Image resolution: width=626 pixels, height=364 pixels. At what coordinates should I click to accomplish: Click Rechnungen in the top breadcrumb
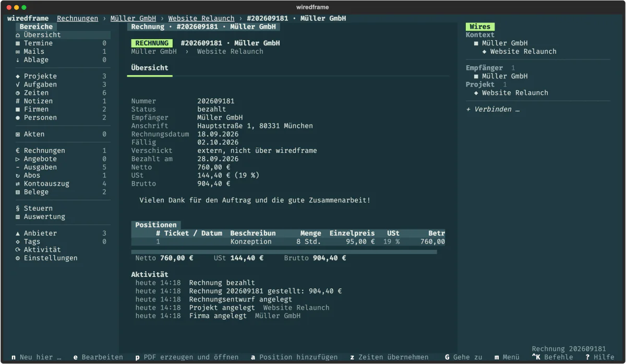point(77,18)
